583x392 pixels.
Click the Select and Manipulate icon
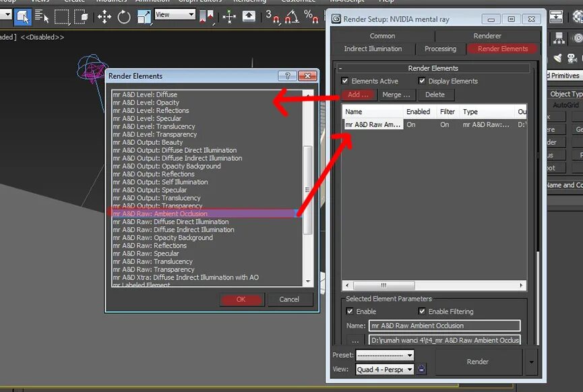(229, 17)
